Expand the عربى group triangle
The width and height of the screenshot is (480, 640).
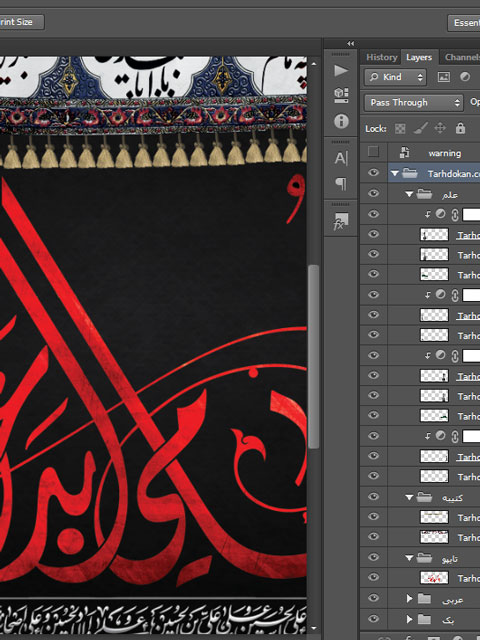pyautogui.click(x=409, y=598)
